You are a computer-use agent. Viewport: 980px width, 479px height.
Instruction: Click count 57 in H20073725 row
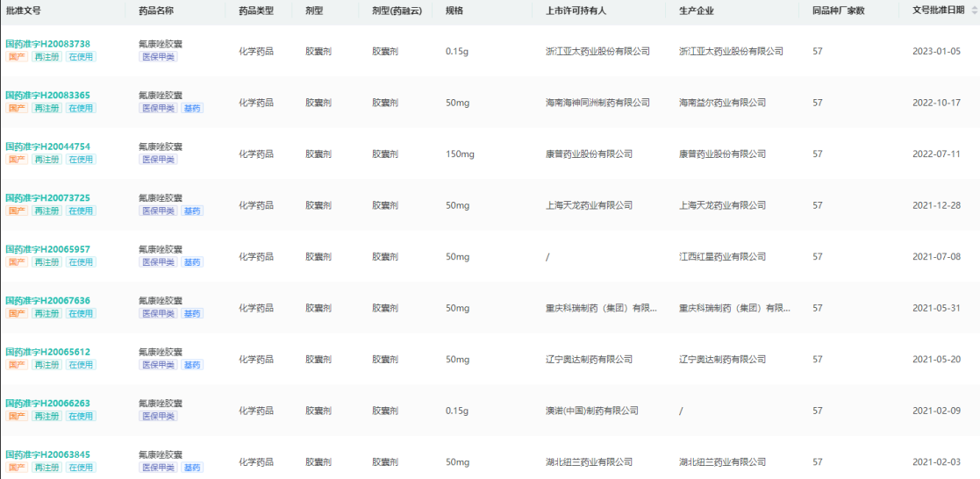click(818, 205)
